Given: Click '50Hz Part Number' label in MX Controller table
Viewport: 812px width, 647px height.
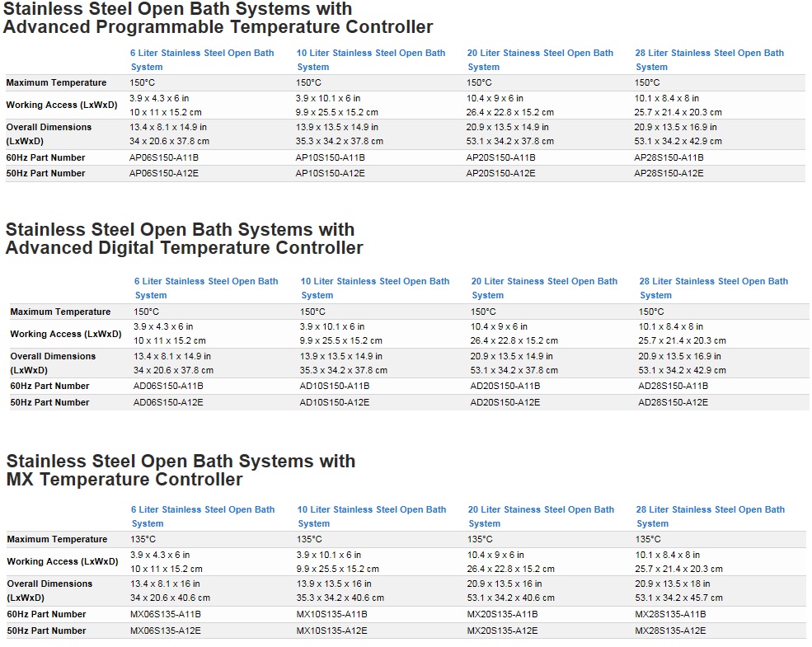Looking at the screenshot, I should click(x=47, y=631).
